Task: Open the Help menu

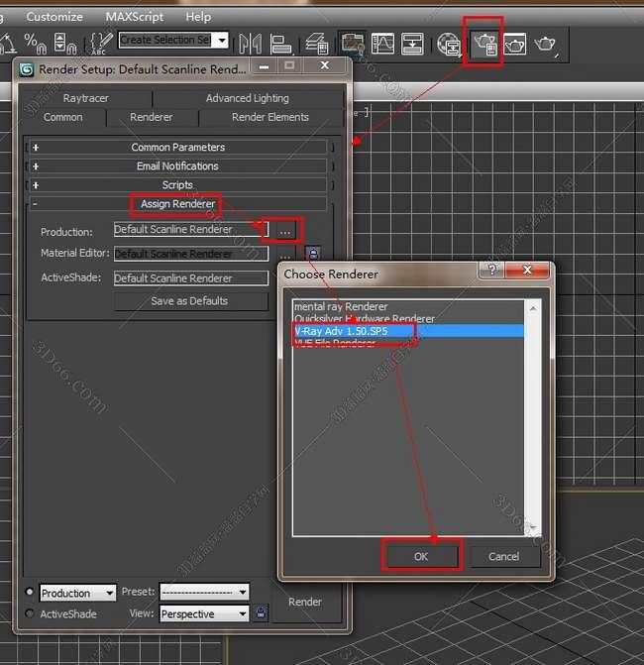Action: pos(198,17)
